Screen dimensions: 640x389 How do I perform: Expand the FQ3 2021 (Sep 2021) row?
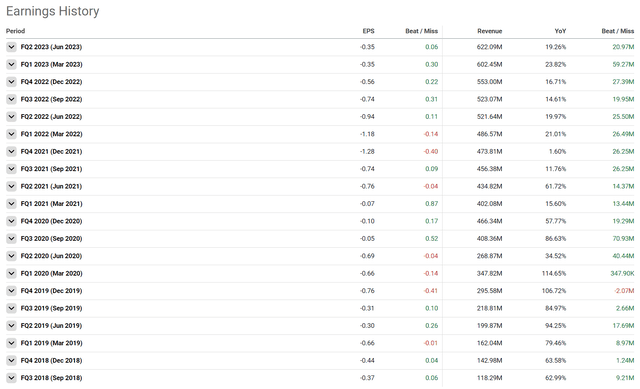[11, 169]
